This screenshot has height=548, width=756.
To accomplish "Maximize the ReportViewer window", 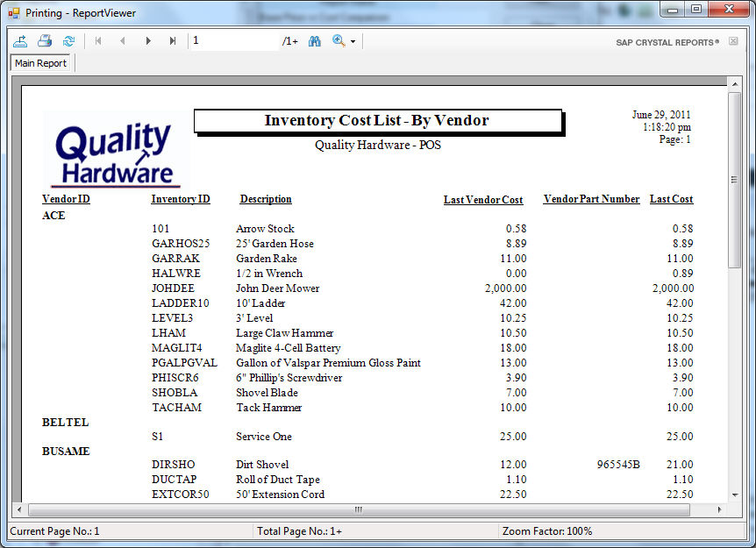I will pos(695,11).
